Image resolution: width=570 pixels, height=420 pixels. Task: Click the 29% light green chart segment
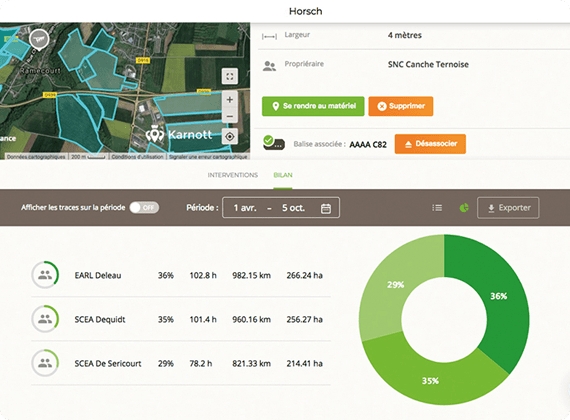[x=395, y=284]
